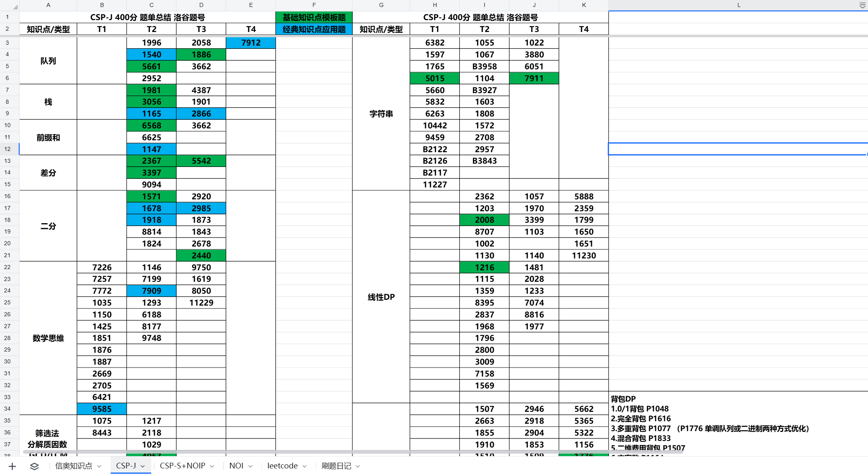
Task: Click the add new sheet plus icon
Action: [x=12, y=466]
